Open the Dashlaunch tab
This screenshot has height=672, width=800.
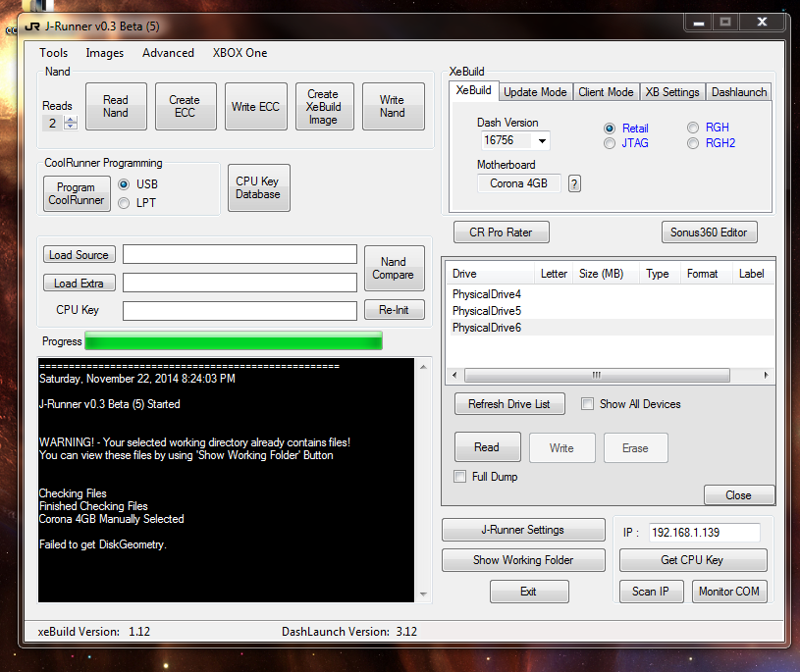pos(739,92)
